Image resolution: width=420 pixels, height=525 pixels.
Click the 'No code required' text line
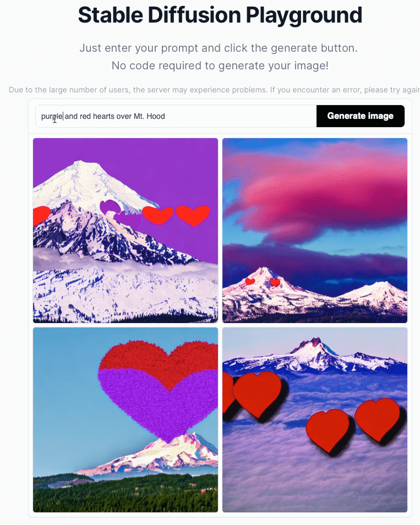click(220, 65)
